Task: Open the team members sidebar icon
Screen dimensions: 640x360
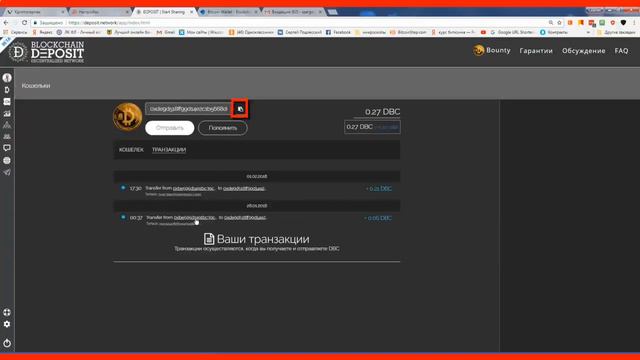Action: pyautogui.click(x=7, y=136)
